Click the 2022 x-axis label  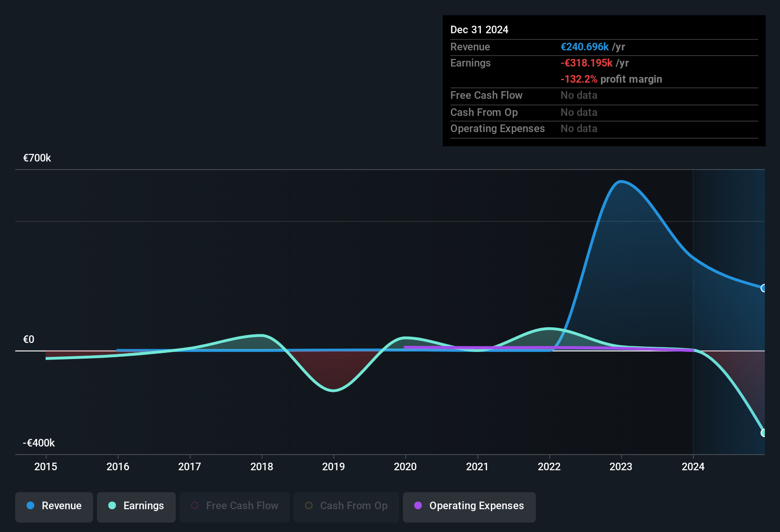(x=549, y=466)
